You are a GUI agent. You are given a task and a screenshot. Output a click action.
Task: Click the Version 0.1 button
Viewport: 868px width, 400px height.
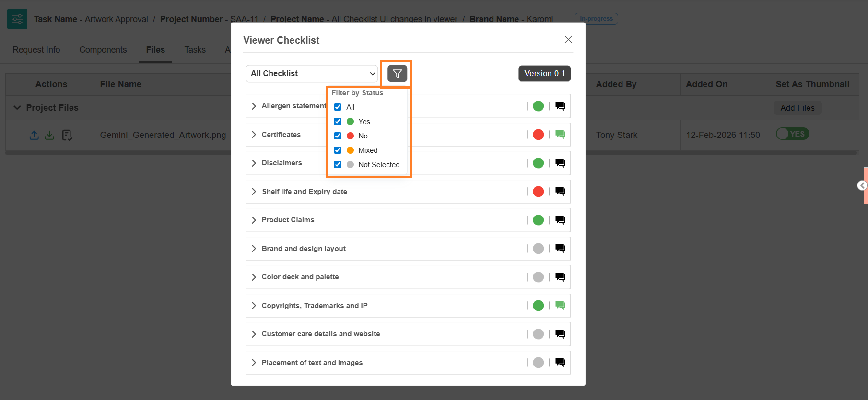[544, 74]
